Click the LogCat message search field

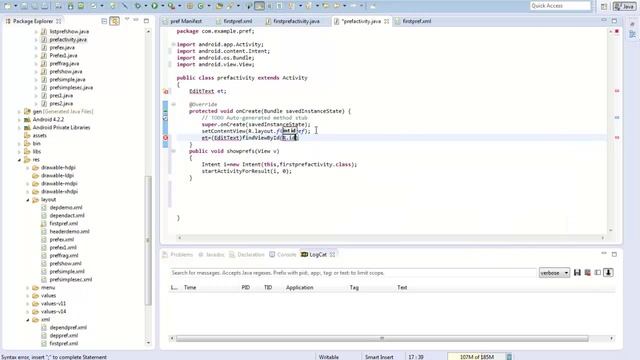click(x=353, y=273)
